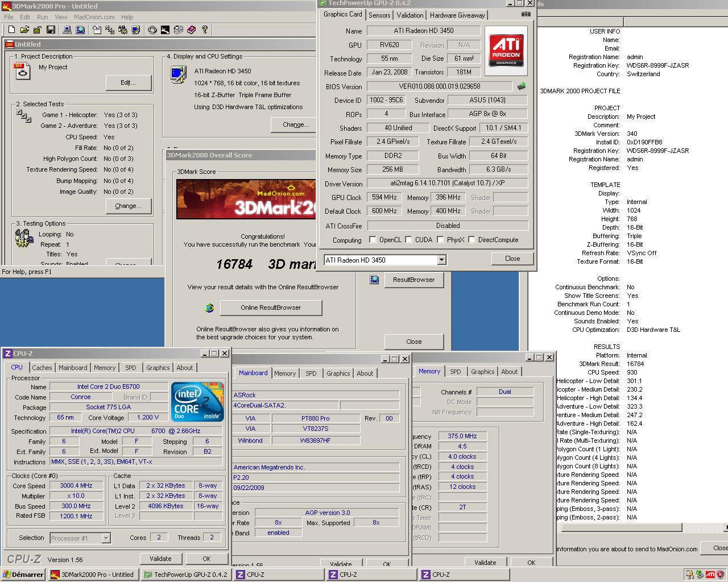Click Validate in the CPU-Z CPU window
Viewport: 728px width, 582px height.
coord(160,559)
